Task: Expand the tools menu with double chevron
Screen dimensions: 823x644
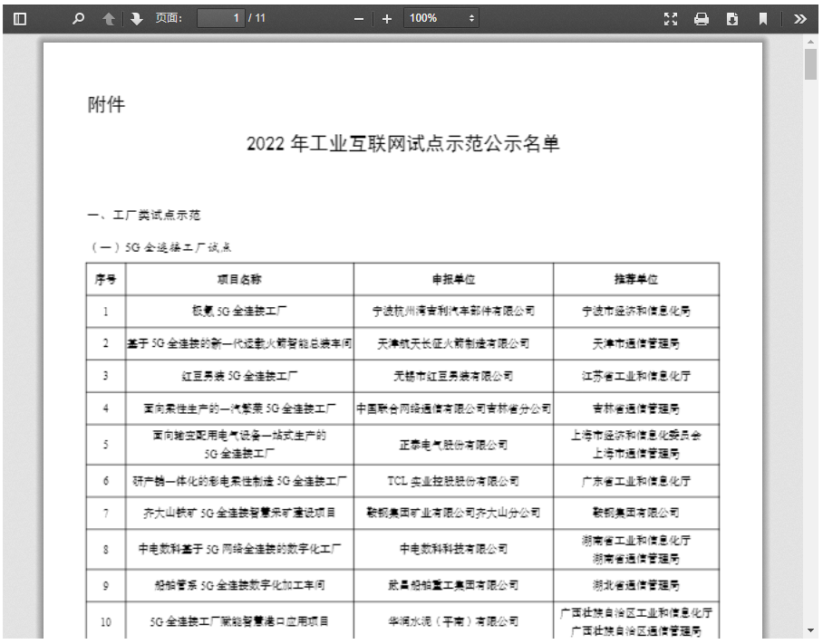Action: coord(800,18)
